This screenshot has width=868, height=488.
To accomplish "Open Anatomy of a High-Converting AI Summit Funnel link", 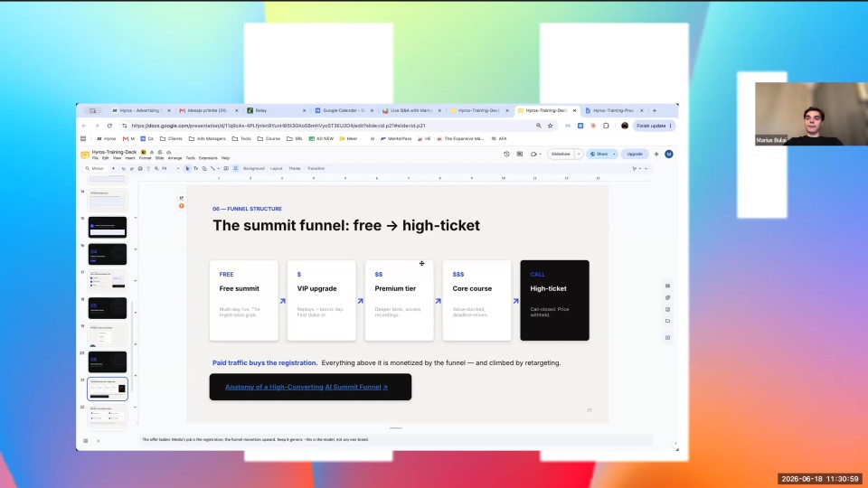I will [x=307, y=387].
